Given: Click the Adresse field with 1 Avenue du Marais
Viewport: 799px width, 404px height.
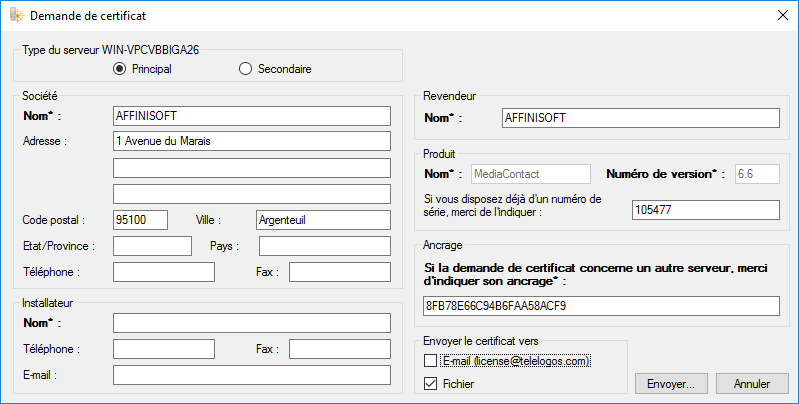Looking at the screenshot, I should 252,141.
